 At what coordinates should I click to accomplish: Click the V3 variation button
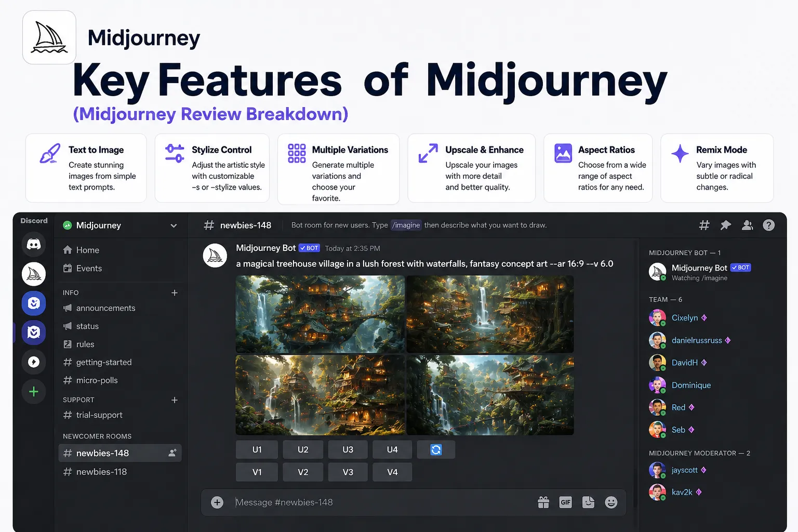(x=348, y=472)
